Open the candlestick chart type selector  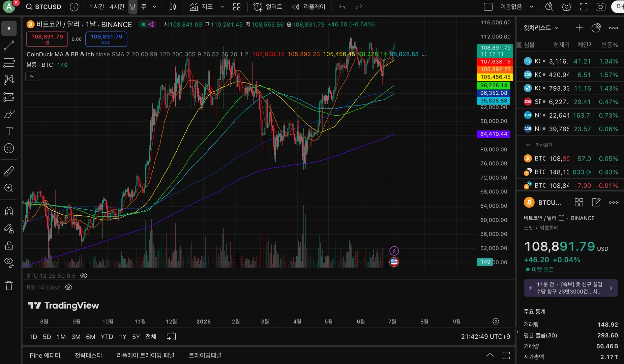click(173, 7)
